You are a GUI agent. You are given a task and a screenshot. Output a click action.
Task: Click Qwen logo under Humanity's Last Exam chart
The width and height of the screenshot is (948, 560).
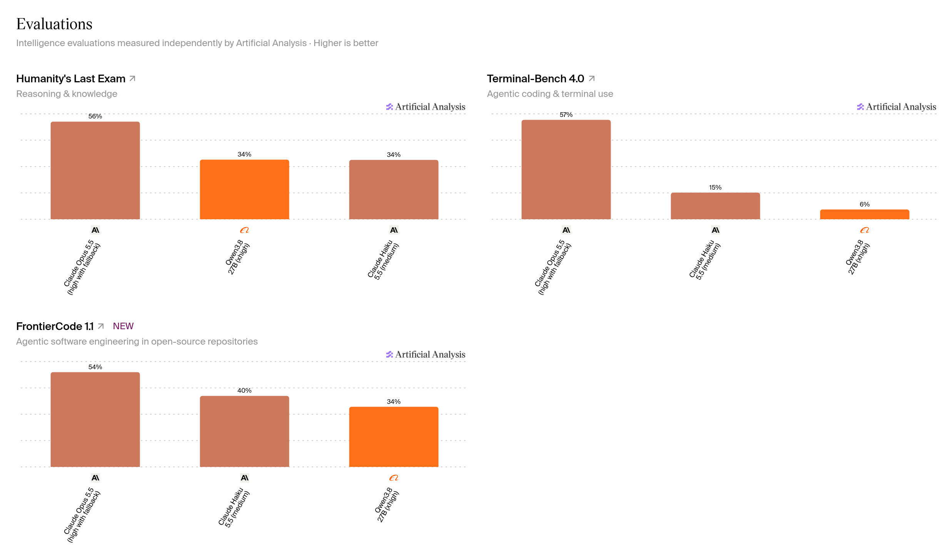click(x=245, y=230)
